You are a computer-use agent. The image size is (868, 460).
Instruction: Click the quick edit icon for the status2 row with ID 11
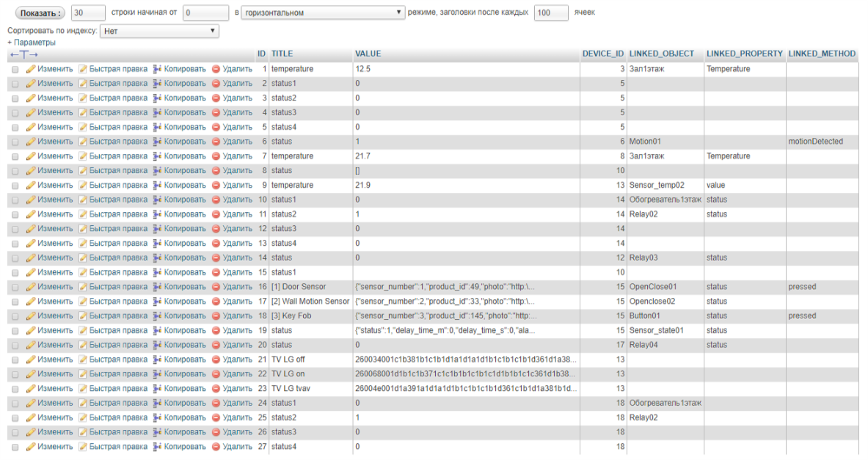click(x=83, y=214)
